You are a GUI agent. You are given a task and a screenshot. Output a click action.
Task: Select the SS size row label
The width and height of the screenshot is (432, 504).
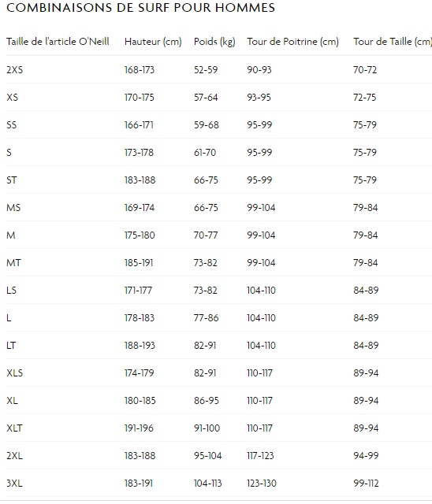click(12, 125)
